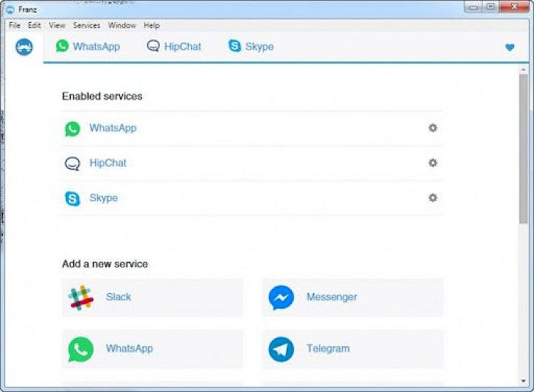This screenshot has height=392, width=534.
Task: Open settings gear for WhatsApp service
Action: pos(432,128)
